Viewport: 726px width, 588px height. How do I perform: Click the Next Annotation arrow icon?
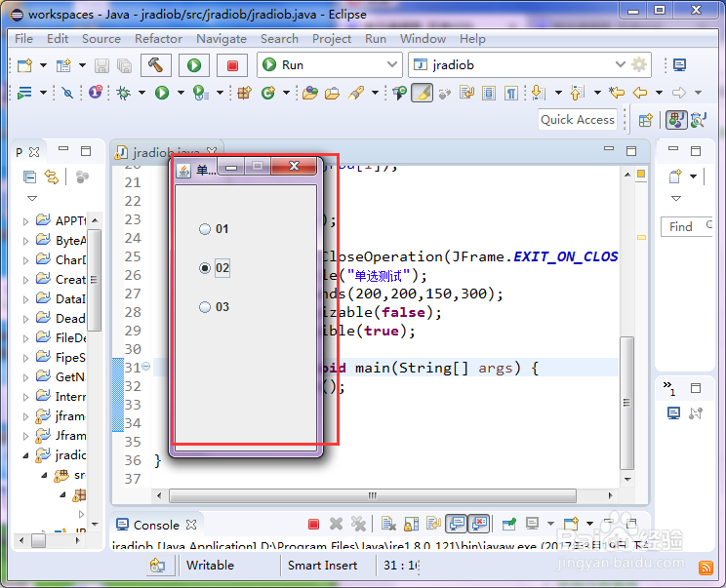[538, 93]
